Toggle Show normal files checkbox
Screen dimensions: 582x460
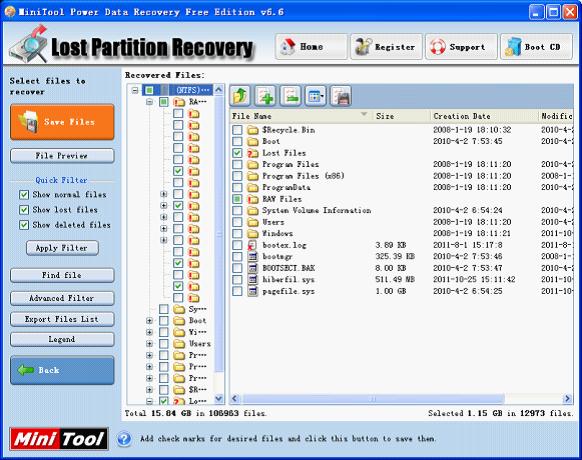[x=24, y=195]
